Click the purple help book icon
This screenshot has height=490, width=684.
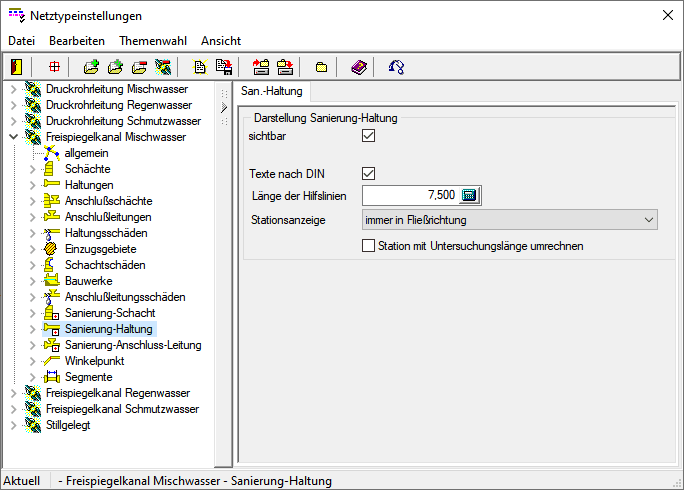tap(359, 67)
